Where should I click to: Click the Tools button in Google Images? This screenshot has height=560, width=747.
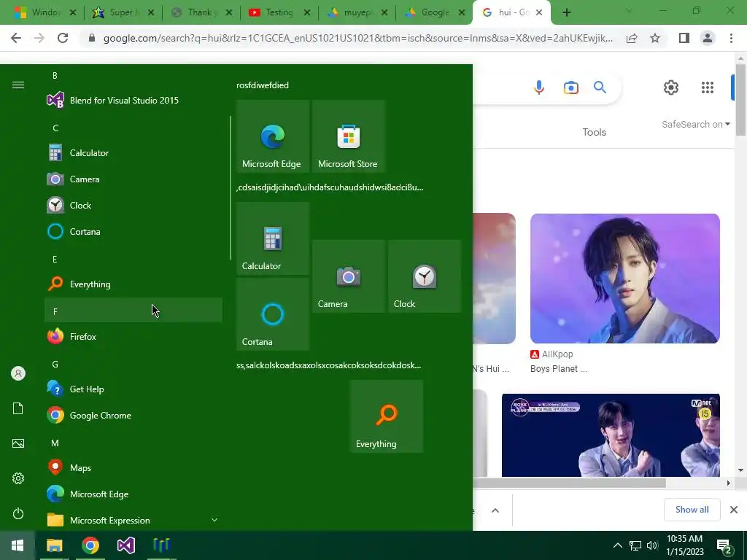[x=594, y=133]
